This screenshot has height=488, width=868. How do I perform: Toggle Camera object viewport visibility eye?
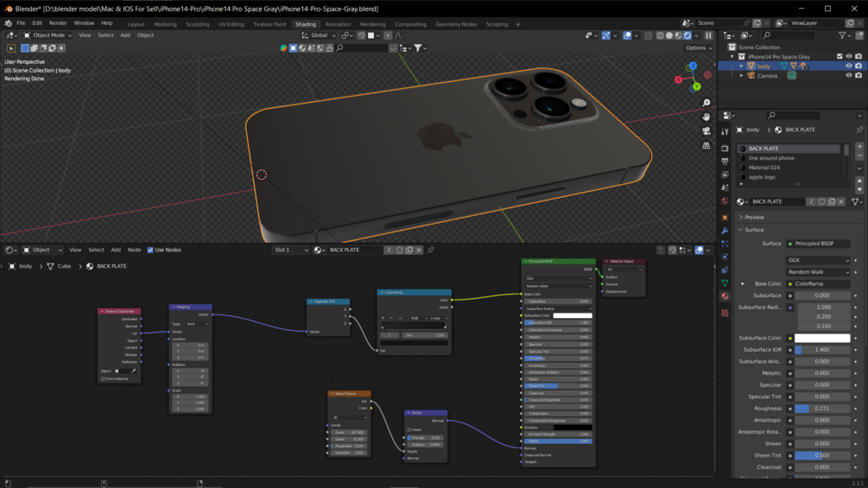click(849, 76)
